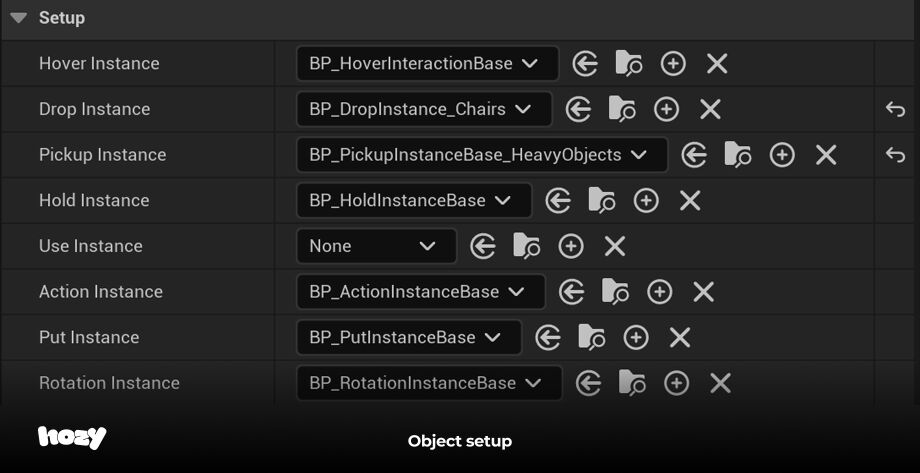The width and height of the screenshot is (920, 473).
Task: Browse to Drop Instance asset in Content Browser
Action: click(622, 109)
